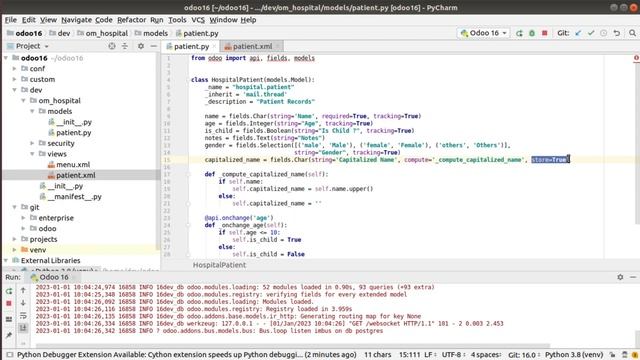The image size is (640, 360).
Task: Commit changes with Git checkmark icon
Action: click(x=591, y=33)
